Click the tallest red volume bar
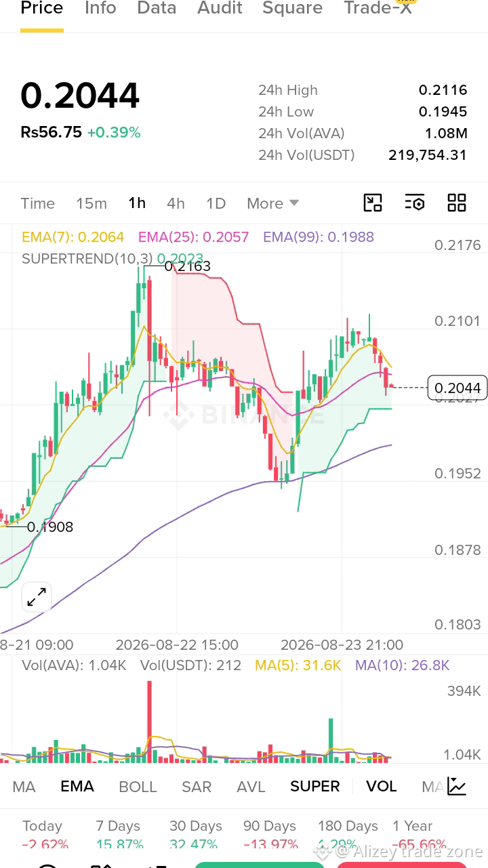The image size is (488, 868). click(x=149, y=722)
